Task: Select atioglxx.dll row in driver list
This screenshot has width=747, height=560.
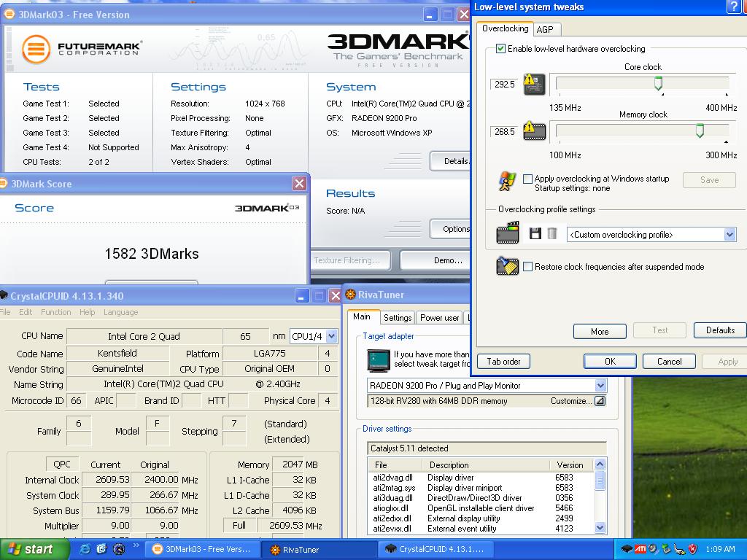Action: point(481,508)
